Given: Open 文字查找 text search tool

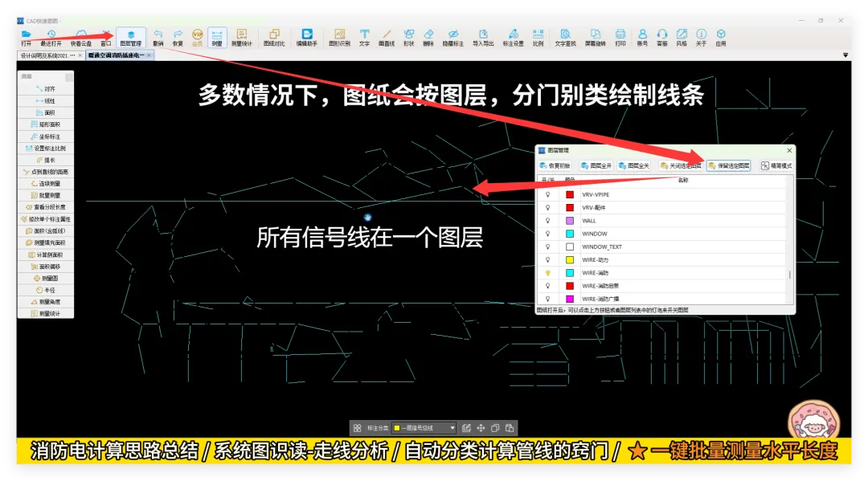Looking at the screenshot, I should 565,38.
